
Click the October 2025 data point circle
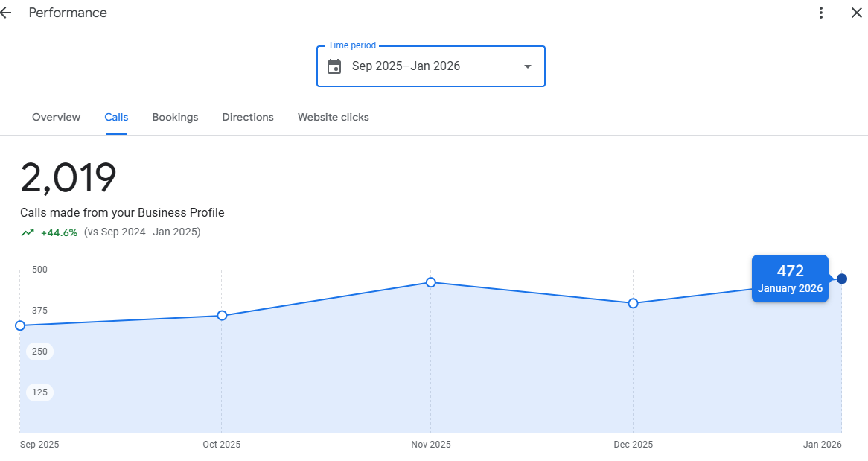click(222, 316)
